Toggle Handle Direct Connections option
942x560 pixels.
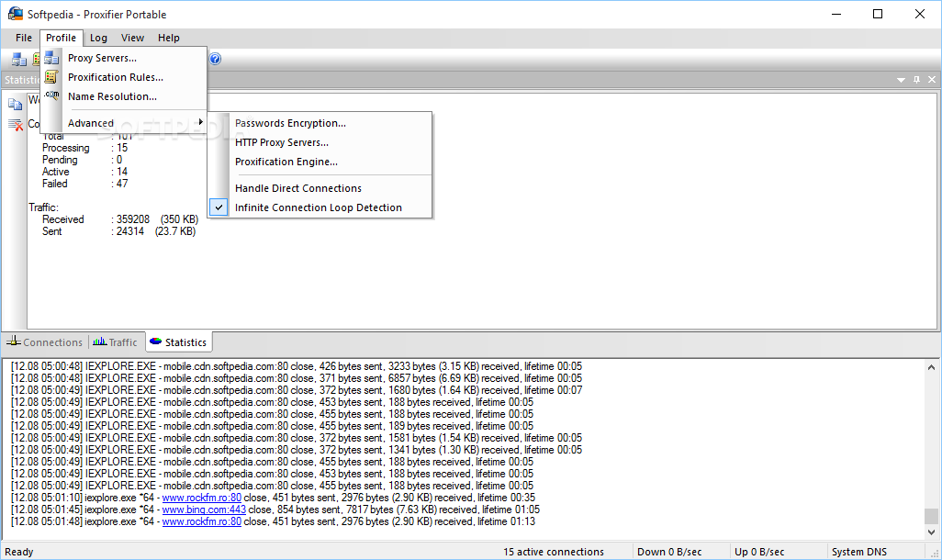[320, 188]
